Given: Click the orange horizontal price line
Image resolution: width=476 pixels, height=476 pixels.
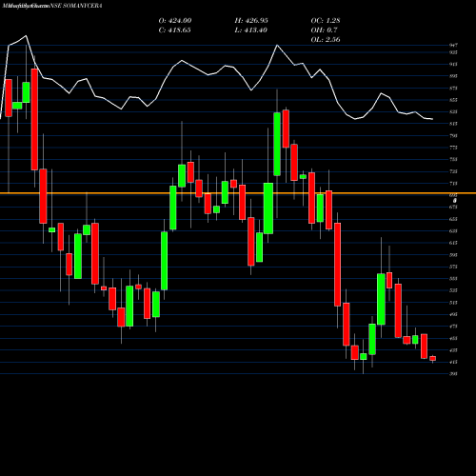Looking at the screenshot, I should point(238,193).
